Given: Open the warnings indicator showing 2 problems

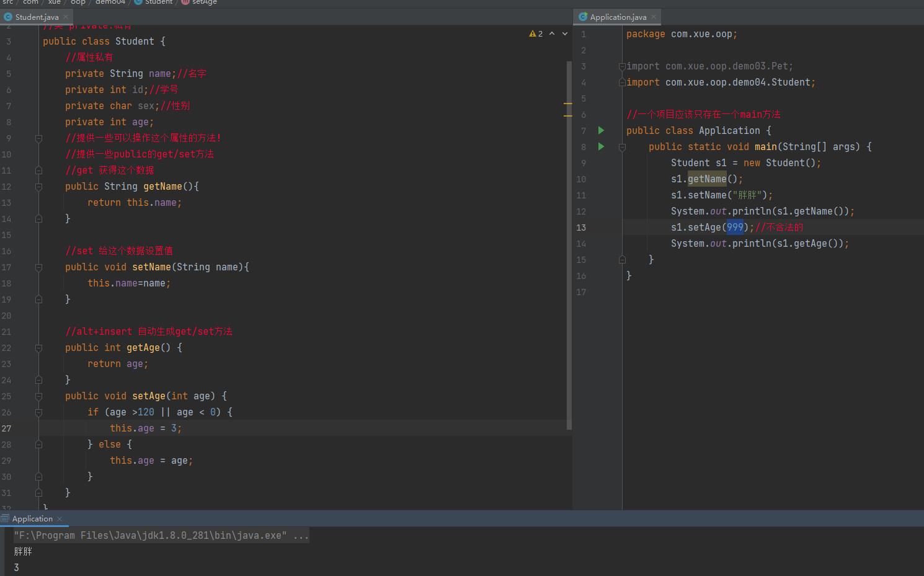Looking at the screenshot, I should tap(536, 34).
